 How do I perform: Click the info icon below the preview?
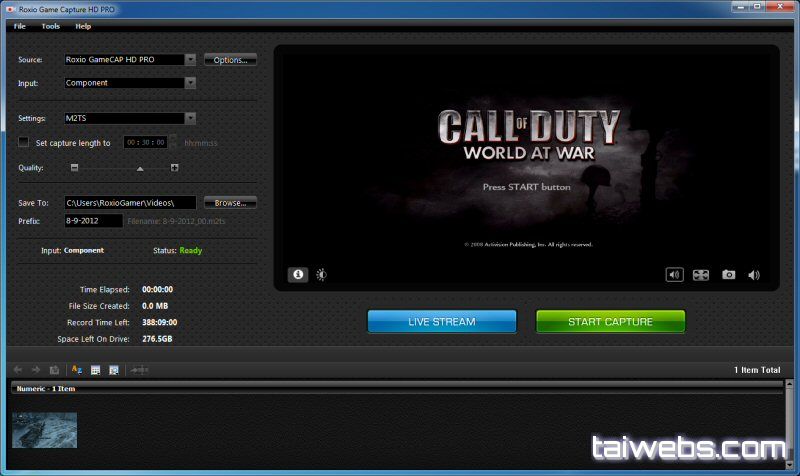[x=298, y=275]
